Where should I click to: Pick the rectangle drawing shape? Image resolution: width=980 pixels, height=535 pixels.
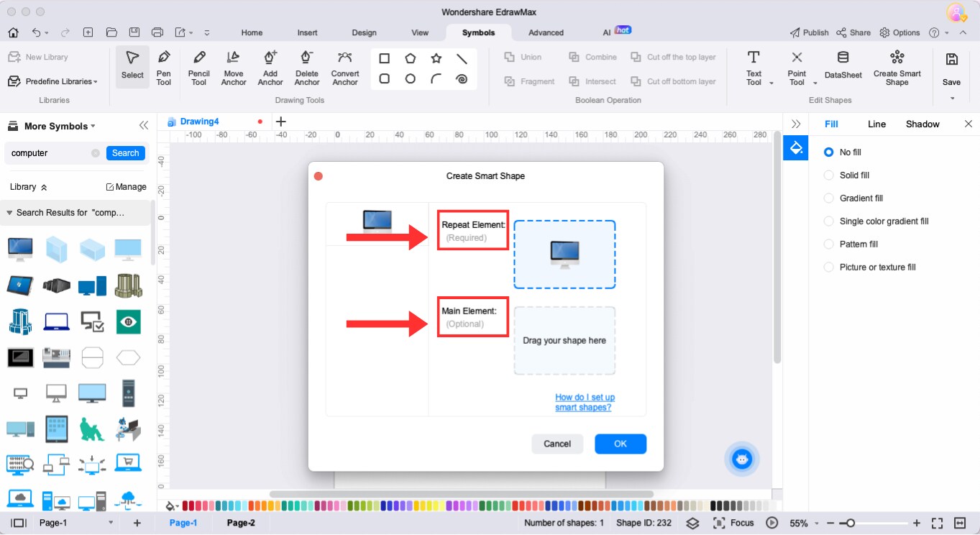point(385,58)
